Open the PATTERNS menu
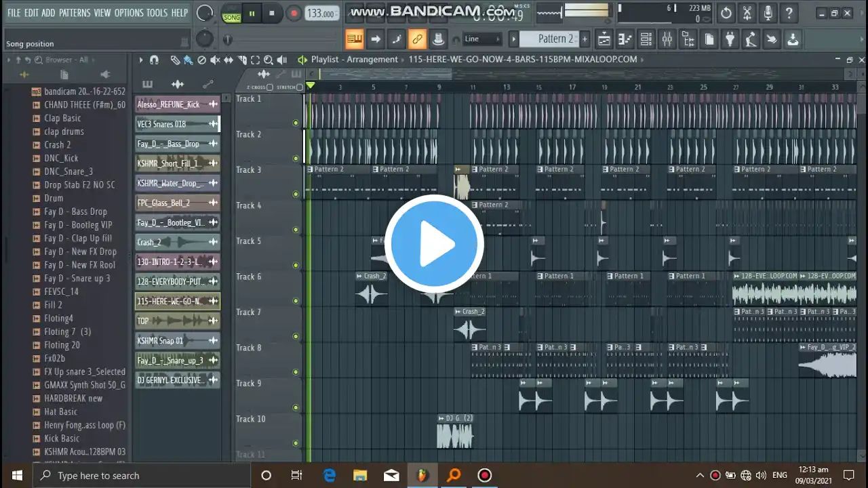The height and width of the screenshot is (488, 868). click(x=74, y=13)
